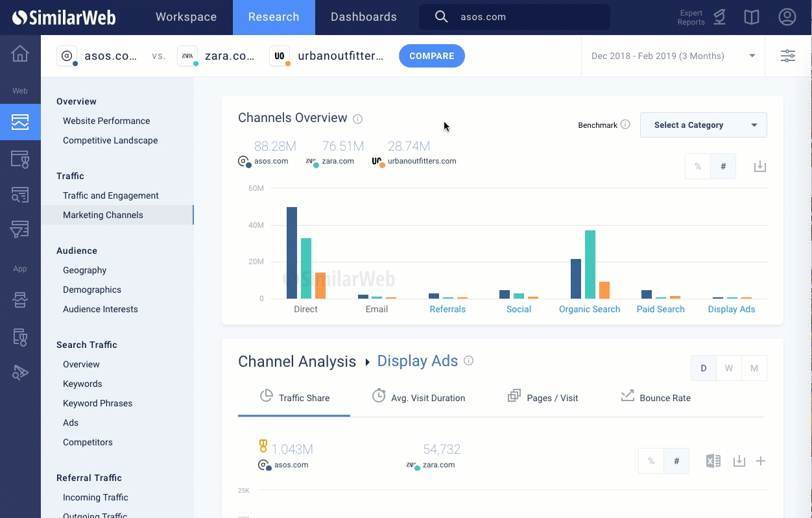Click urbanoutfitters favicon in compare bar
This screenshot has width=812, height=518.
[280, 56]
